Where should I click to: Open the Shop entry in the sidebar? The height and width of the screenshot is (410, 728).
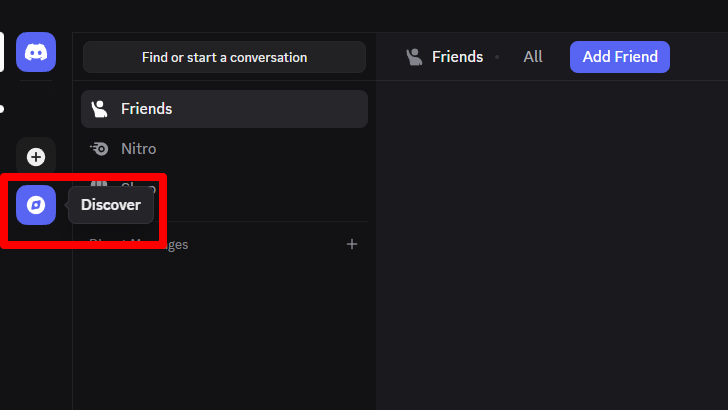coord(140,186)
